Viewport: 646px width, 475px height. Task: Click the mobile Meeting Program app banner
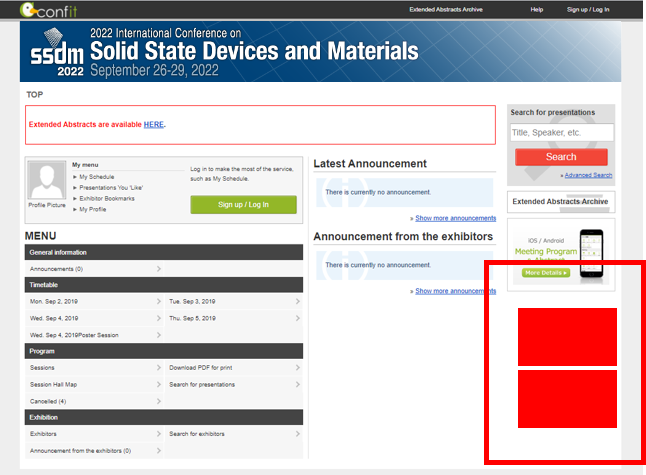coord(560,253)
